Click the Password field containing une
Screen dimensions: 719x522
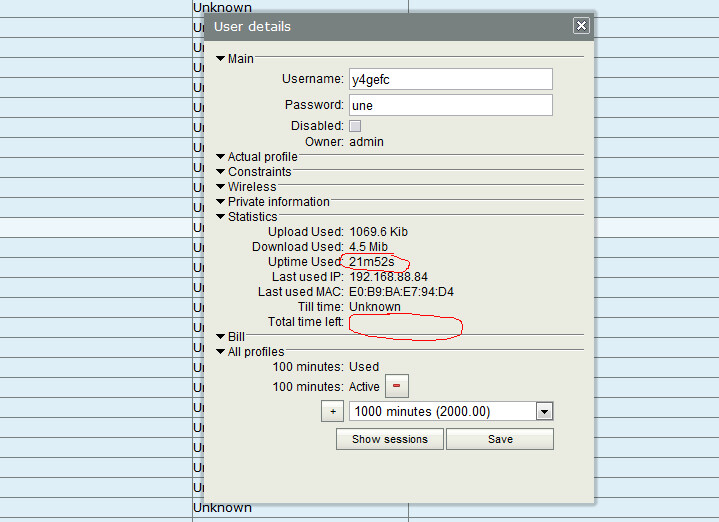tap(451, 106)
